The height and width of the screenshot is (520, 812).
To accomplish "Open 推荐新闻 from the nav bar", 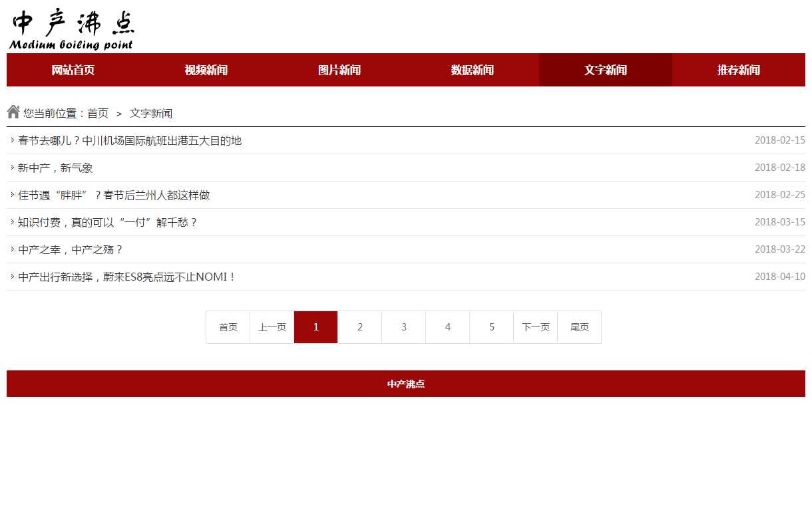I will 739,70.
